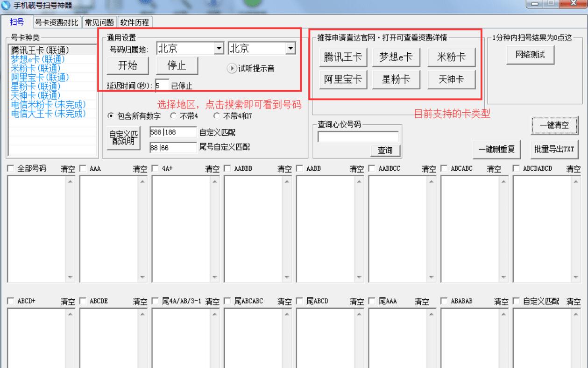Select 阿里宝卡(联通) in card list
Screen dimensions: 588x368
pos(52,77)
